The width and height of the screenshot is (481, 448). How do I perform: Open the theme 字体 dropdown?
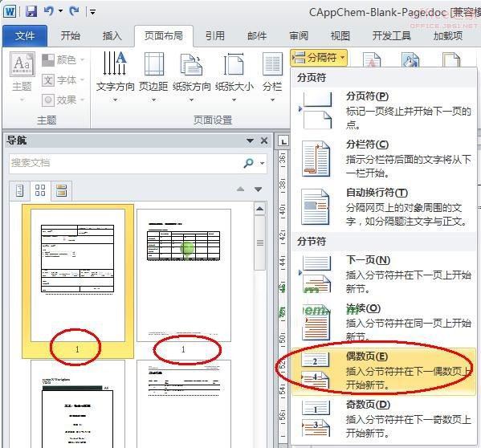click(63, 80)
